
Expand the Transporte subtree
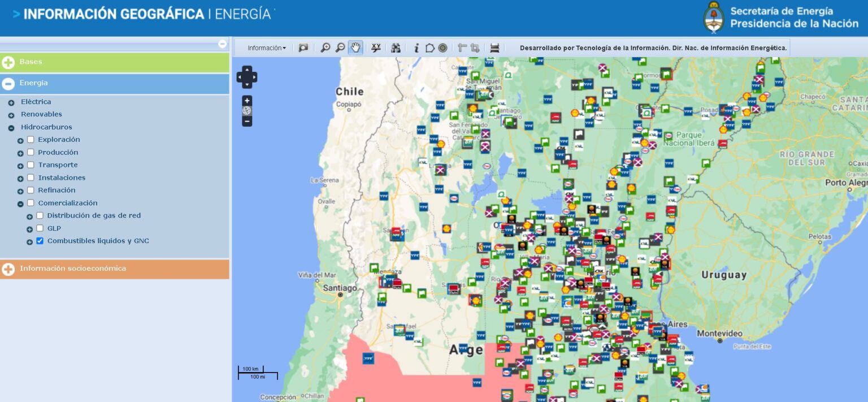(x=20, y=166)
